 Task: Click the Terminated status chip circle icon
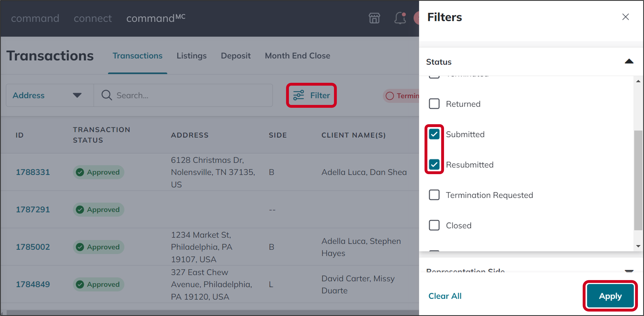[x=389, y=96]
